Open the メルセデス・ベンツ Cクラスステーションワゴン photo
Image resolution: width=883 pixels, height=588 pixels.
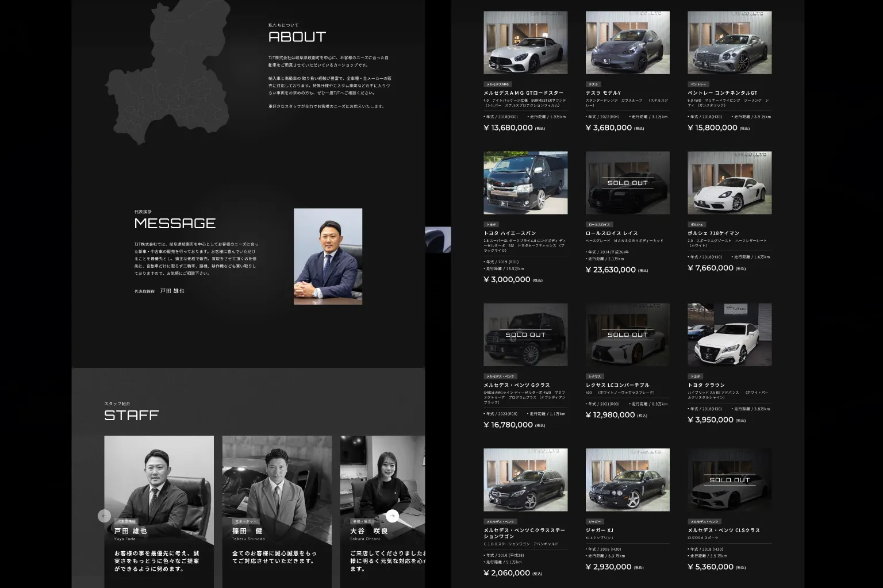tap(525, 480)
